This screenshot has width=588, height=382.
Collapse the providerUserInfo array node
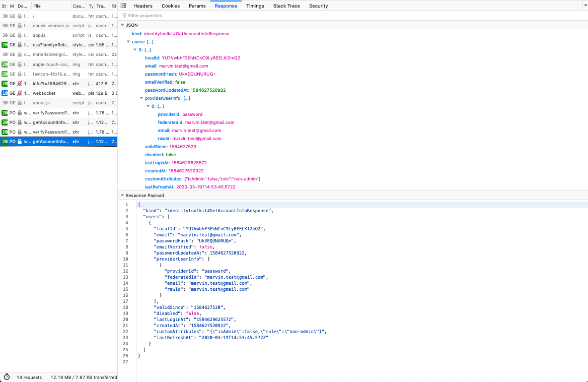pyautogui.click(x=141, y=98)
